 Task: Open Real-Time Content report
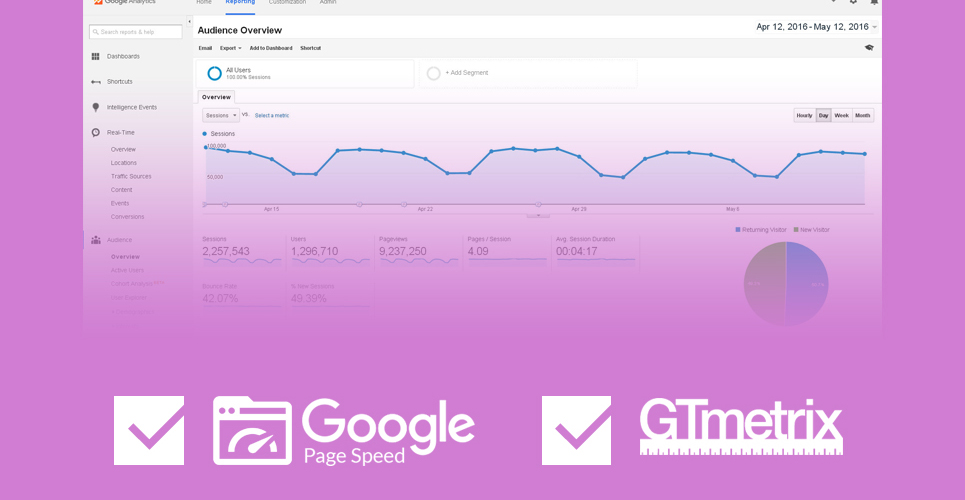point(121,190)
